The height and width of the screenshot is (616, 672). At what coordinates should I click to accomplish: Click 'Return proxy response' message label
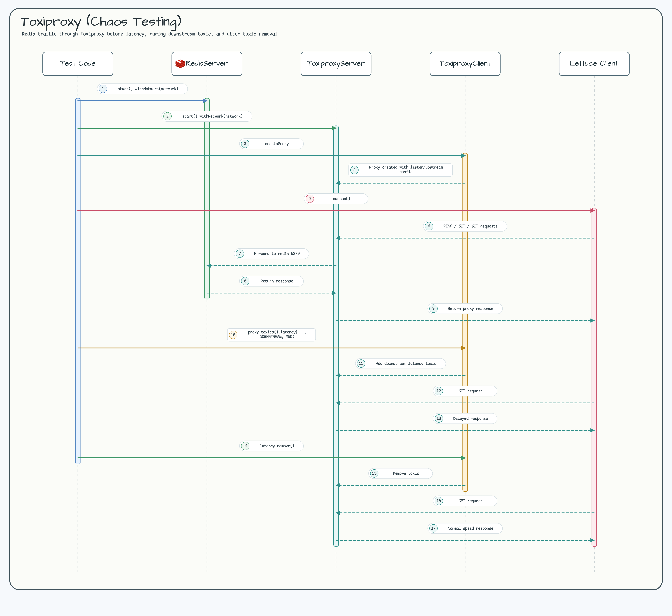[465, 309]
